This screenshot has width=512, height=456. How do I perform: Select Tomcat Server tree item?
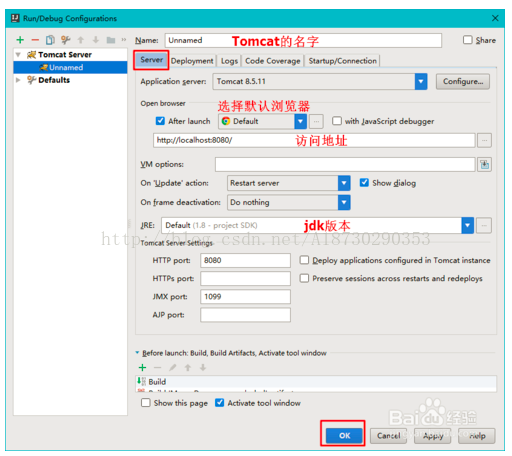click(65, 54)
